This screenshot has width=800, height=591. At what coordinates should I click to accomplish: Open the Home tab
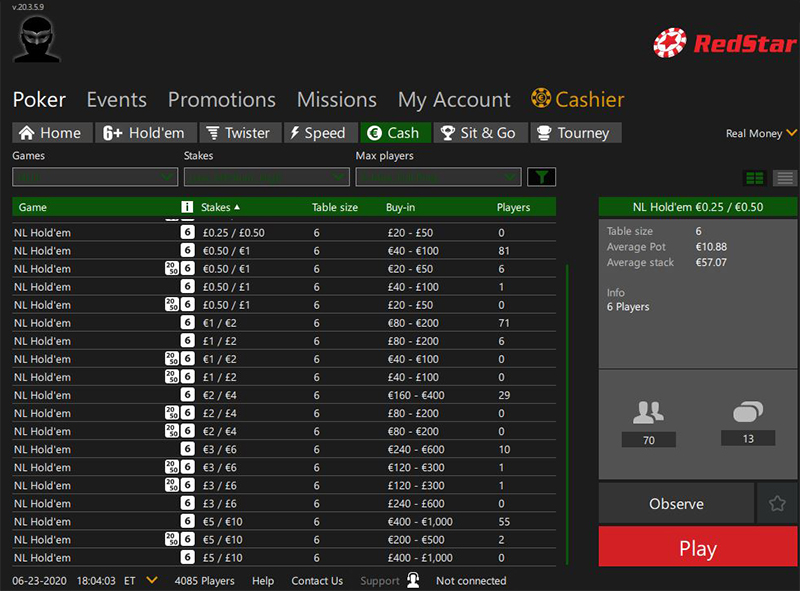[x=52, y=133]
